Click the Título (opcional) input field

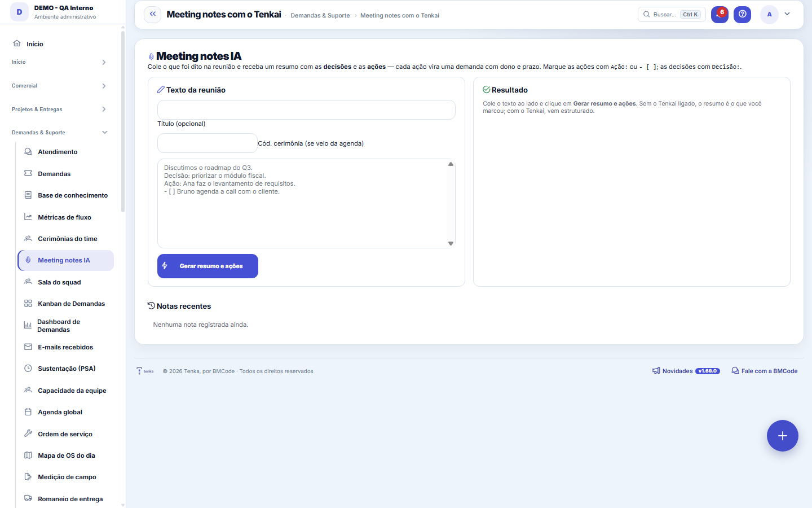pyautogui.click(x=306, y=110)
